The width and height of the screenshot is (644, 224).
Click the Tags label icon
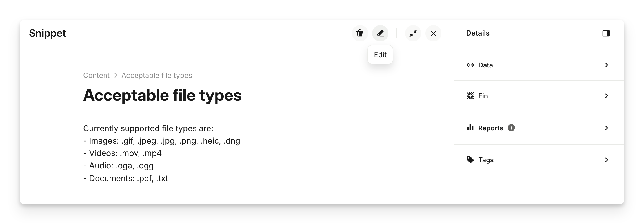click(x=470, y=160)
